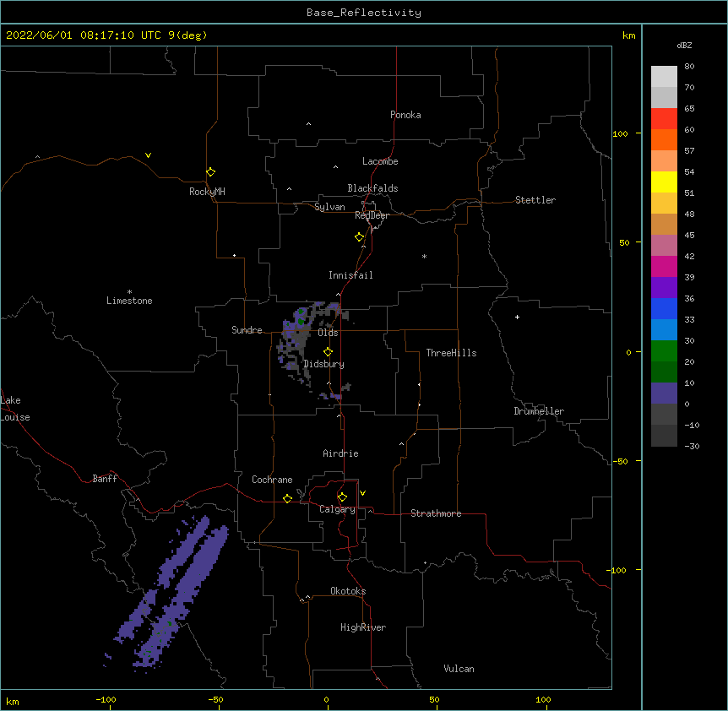Image resolution: width=728 pixels, height=711 pixels.
Task: Click the Sundre label
Action: point(247,330)
